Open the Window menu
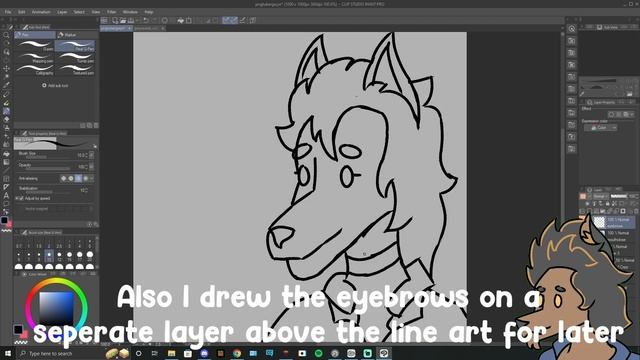 (130, 12)
